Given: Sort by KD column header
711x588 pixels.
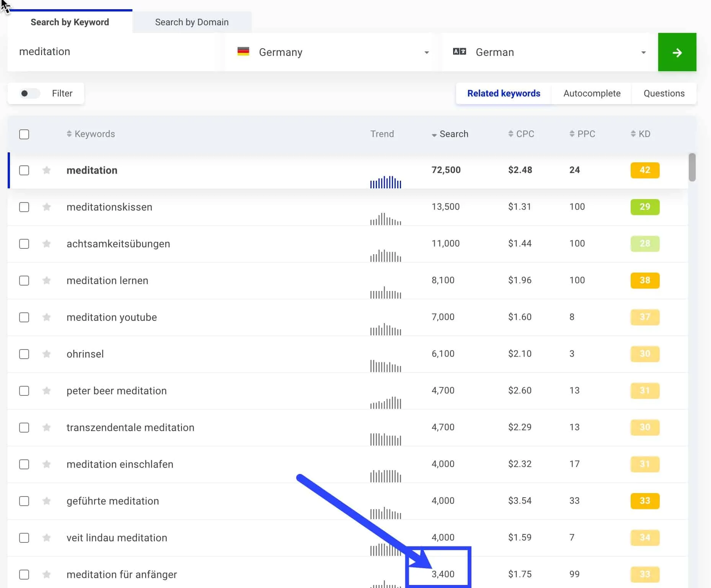Looking at the screenshot, I should click(x=641, y=134).
